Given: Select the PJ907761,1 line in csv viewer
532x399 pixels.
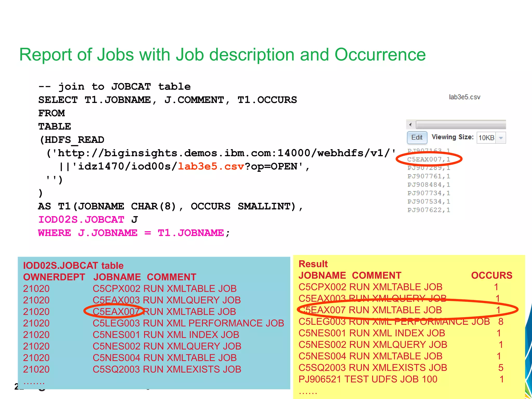Looking at the screenshot, I should click(429, 176).
